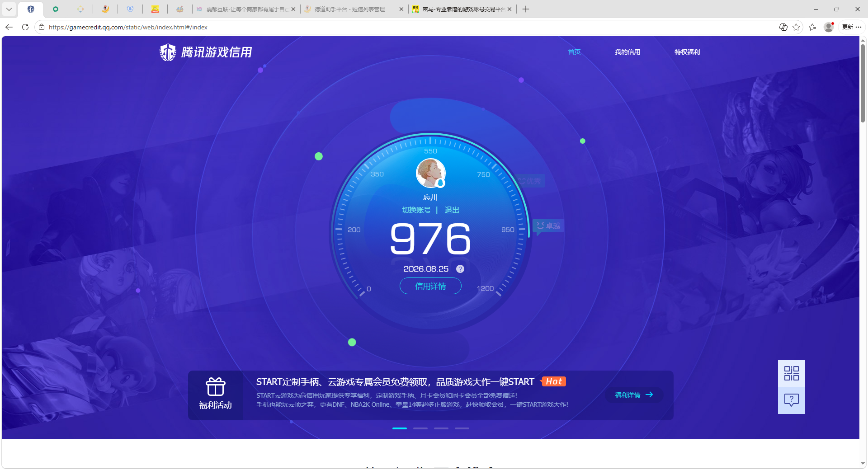Viewport: 868px width, 470px height.
Task: Click 切换账号 to switch account
Action: 416,210
